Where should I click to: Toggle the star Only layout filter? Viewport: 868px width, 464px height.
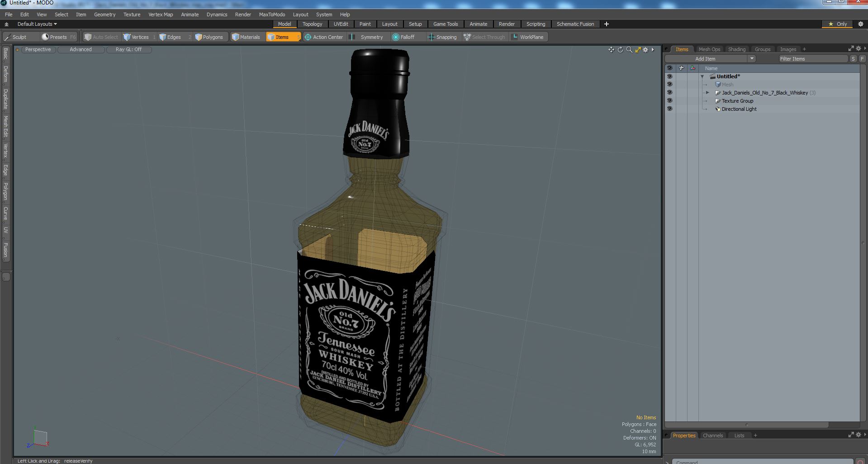pos(838,24)
